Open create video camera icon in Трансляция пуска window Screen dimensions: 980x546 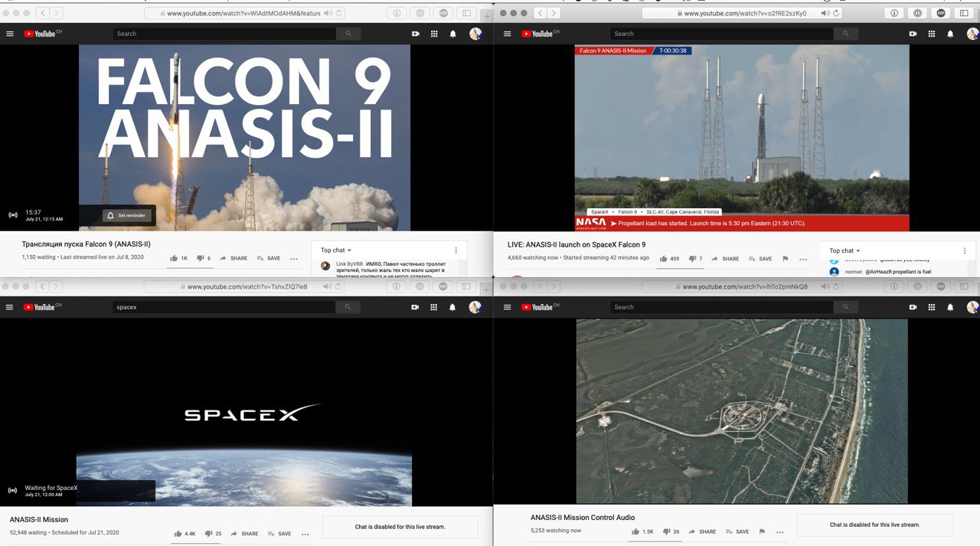pos(416,34)
